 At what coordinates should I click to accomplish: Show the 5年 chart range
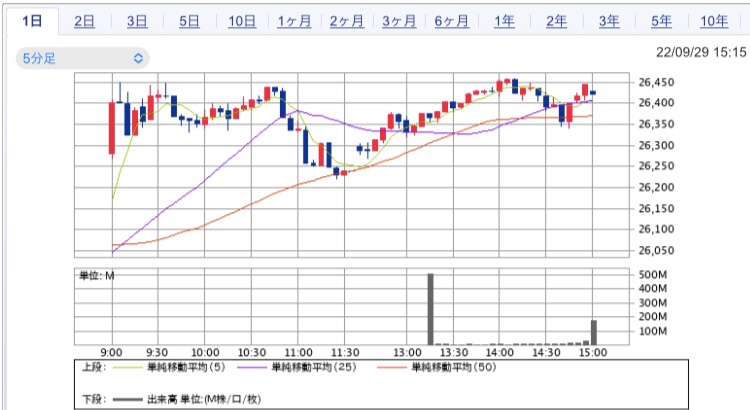[x=661, y=21]
